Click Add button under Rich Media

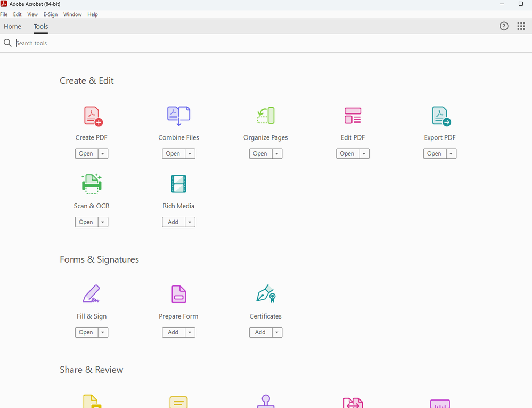pyautogui.click(x=174, y=222)
